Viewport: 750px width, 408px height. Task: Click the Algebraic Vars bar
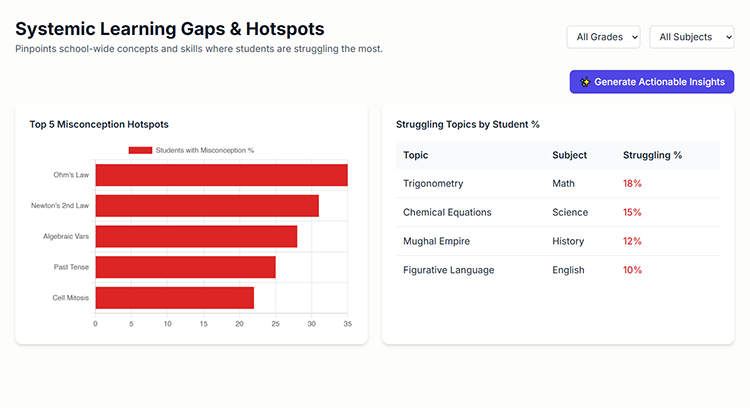click(196, 236)
